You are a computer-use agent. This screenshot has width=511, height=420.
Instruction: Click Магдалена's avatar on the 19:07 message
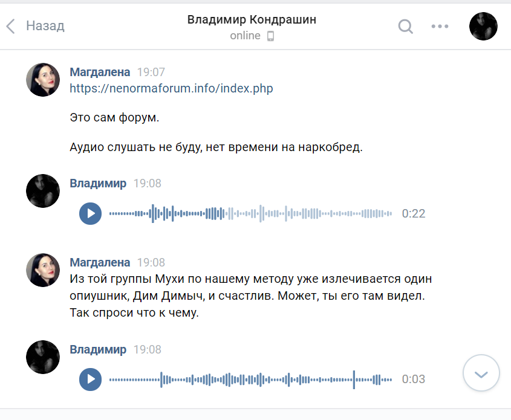[43, 80]
